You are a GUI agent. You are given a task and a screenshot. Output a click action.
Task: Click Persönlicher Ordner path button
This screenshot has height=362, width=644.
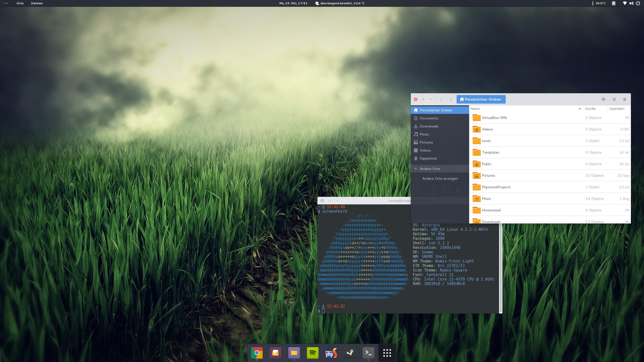tap(481, 99)
